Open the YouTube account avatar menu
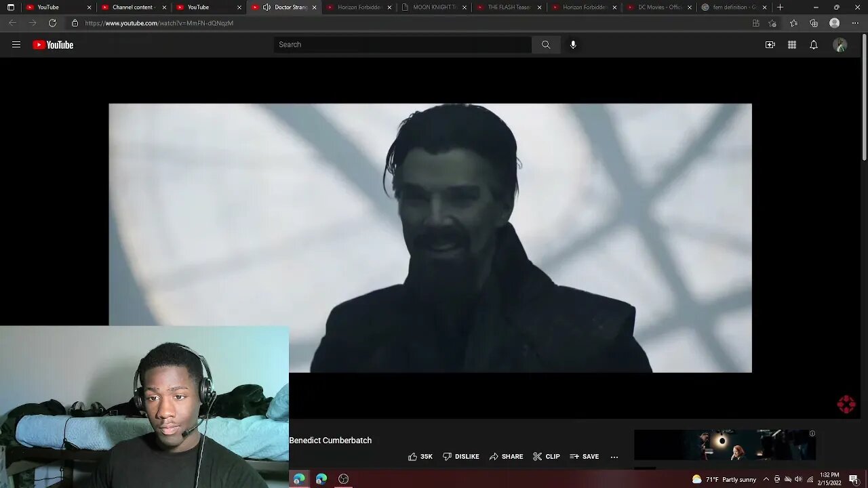The image size is (868, 488). pyautogui.click(x=840, y=45)
